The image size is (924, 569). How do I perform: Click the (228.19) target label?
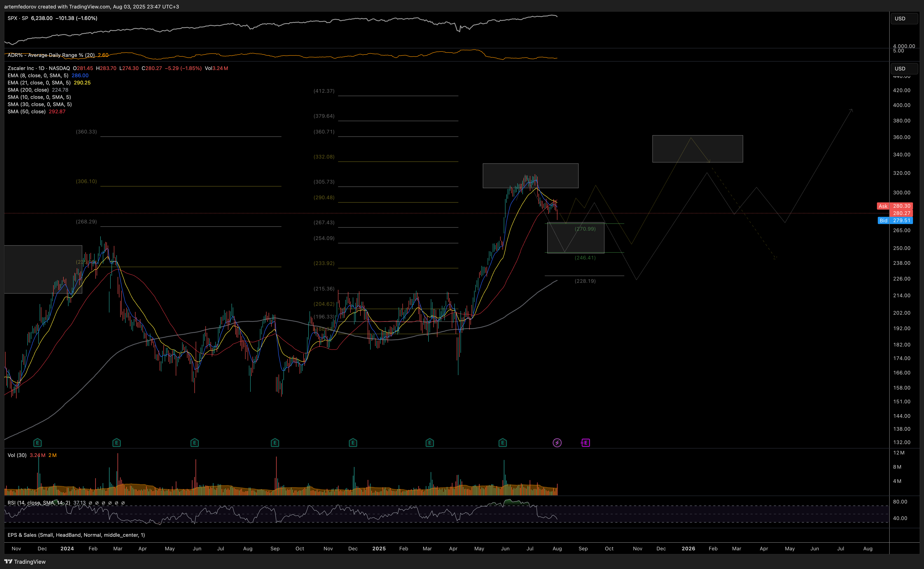pyautogui.click(x=585, y=281)
